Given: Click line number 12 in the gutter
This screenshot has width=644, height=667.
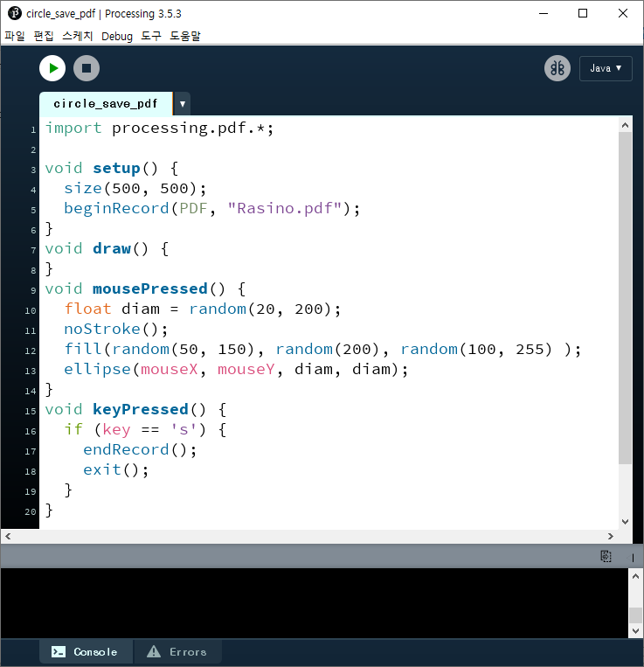Looking at the screenshot, I should [x=31, y=351].
